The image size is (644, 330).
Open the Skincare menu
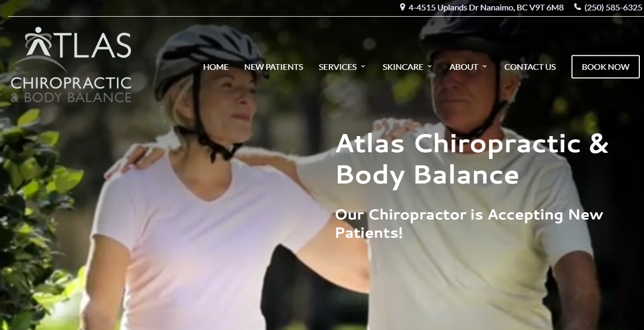pos(403,67)
